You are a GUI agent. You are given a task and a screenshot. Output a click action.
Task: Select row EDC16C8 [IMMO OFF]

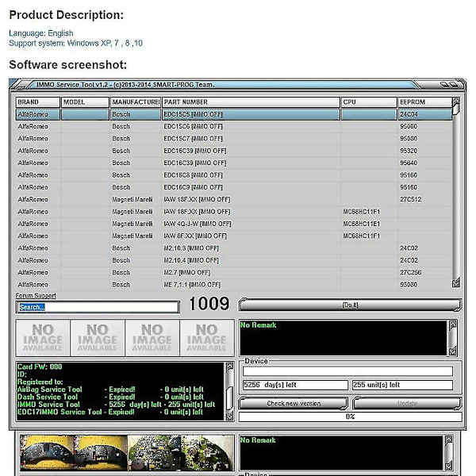pyautogui.click(x=234, y=175)
